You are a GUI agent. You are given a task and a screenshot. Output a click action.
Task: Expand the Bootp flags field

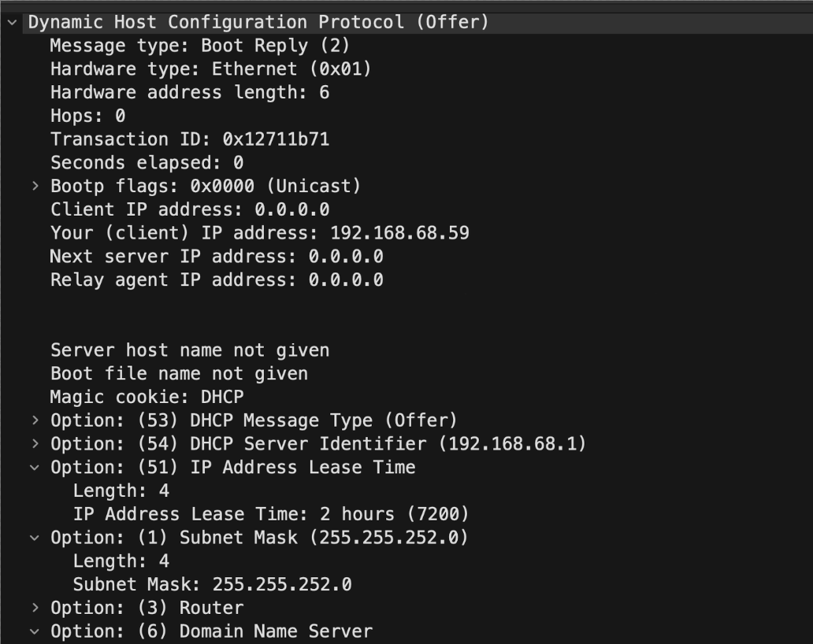(34, 186)
